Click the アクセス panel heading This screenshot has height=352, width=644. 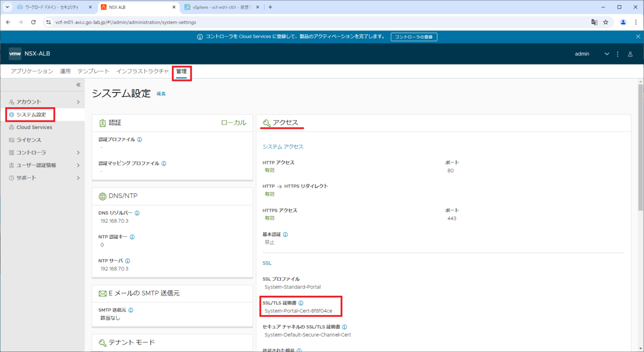point(285,123)
